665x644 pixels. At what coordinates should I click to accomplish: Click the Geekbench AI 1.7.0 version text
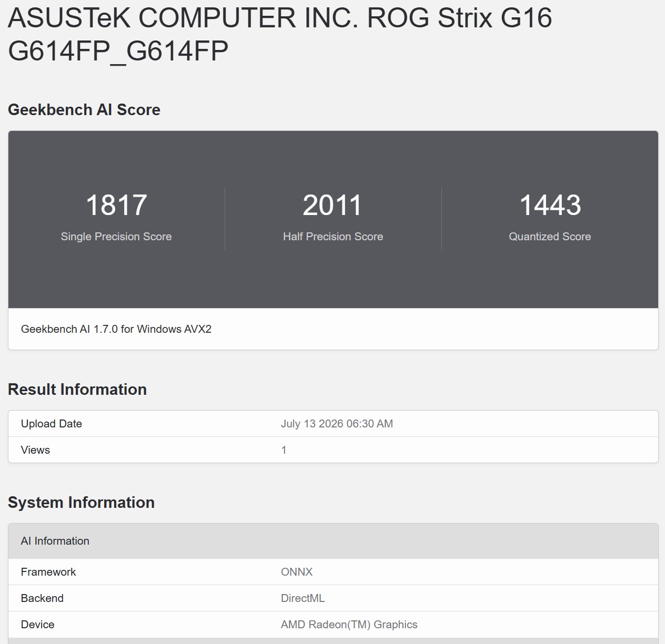pyautogui.click(x=116, y=329)
